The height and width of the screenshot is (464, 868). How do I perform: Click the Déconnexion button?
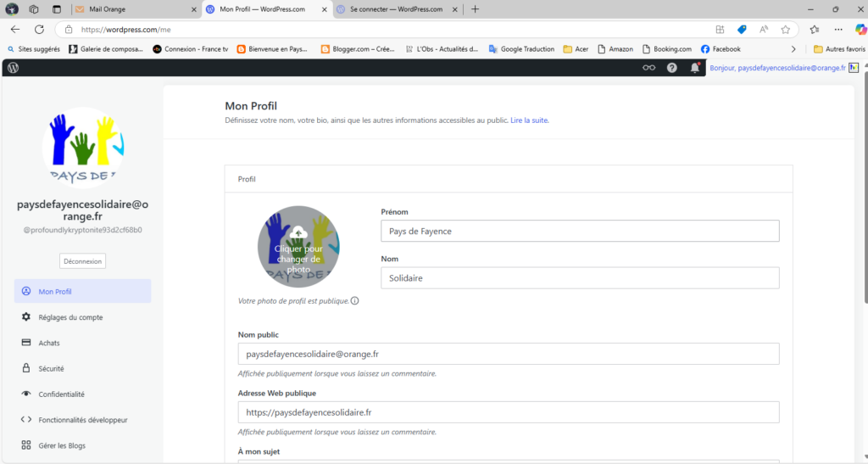(82, 261)
